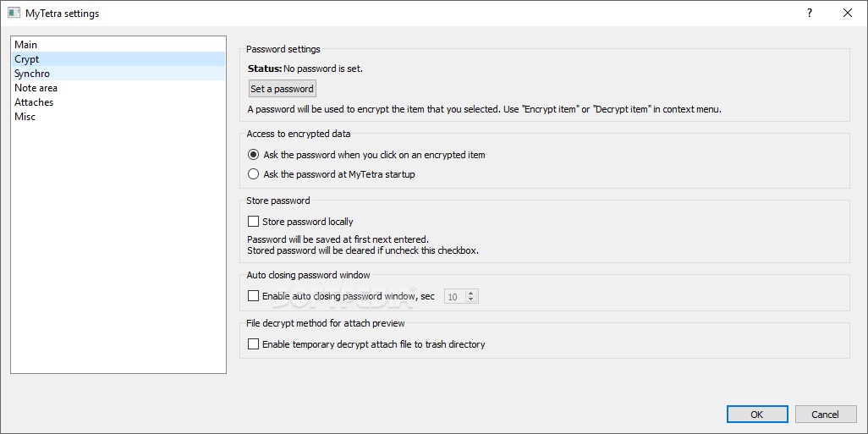Open the Misc settings section

tap(118, 116)
